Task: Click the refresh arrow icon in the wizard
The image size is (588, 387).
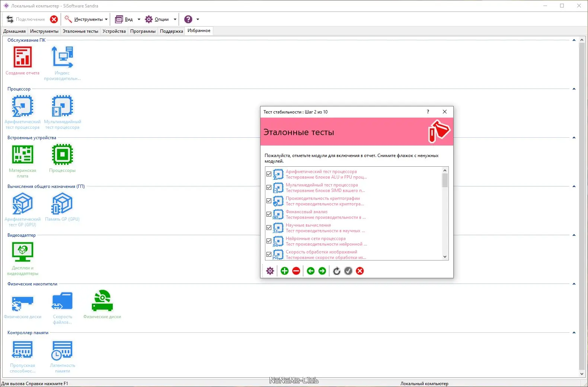Action: [x=337, y=271]
